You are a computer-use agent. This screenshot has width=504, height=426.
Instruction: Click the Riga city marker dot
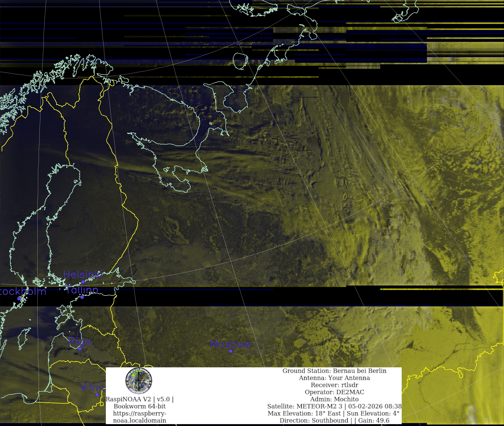tap(80, 349)
